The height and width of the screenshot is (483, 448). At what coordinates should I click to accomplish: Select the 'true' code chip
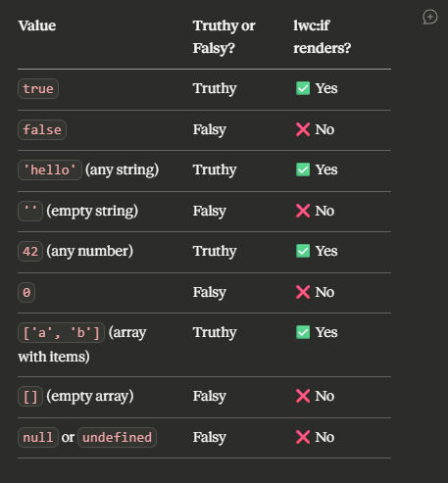pyautogui.click(x=38, y=88)
